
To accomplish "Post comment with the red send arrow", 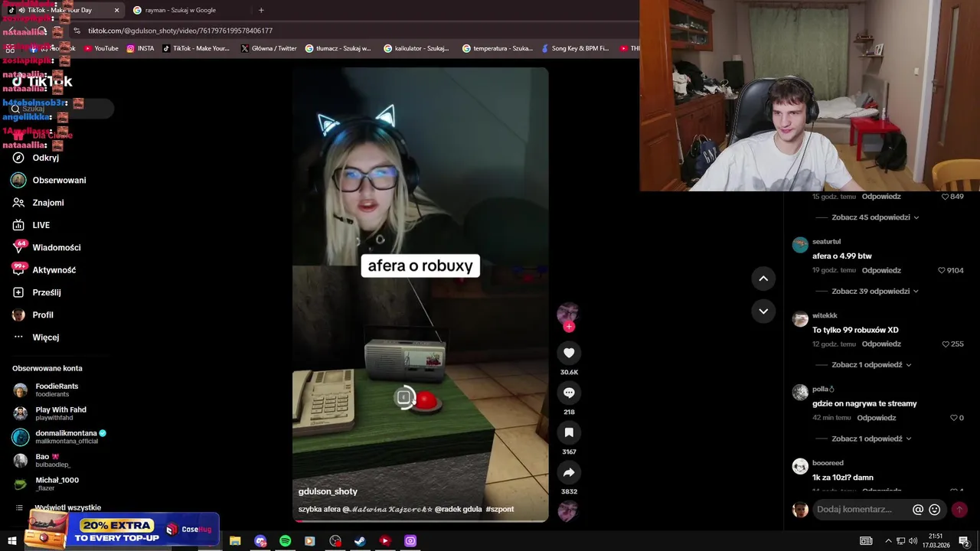I will [959, 510].
